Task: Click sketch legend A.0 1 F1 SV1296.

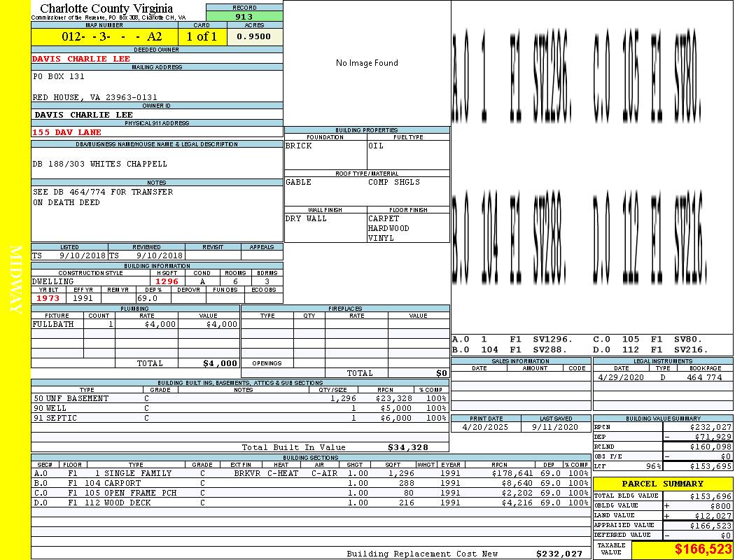Action: coord(513,339)
